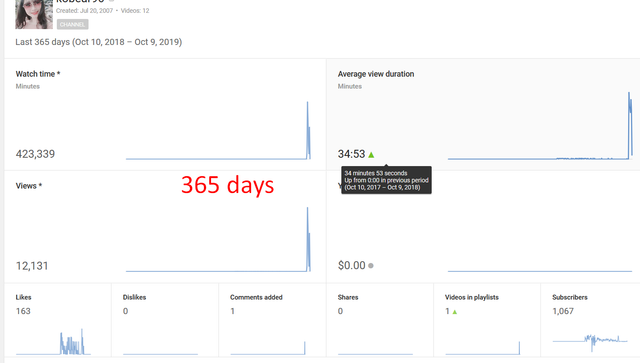Open the Comments added metric card
This screenshot has width=640, height=363.
coord(272,320)
